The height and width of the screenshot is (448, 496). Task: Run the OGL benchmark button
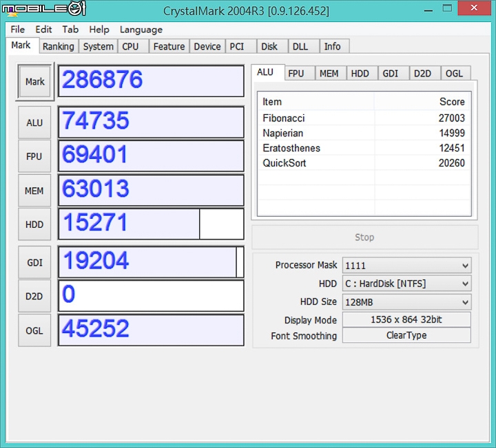(x=34, y=330)
